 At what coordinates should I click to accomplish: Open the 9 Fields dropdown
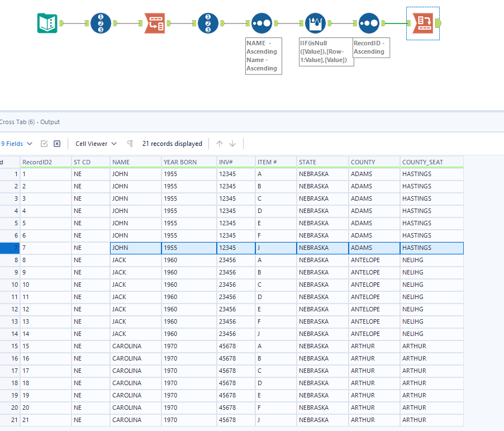coord(17,144)
